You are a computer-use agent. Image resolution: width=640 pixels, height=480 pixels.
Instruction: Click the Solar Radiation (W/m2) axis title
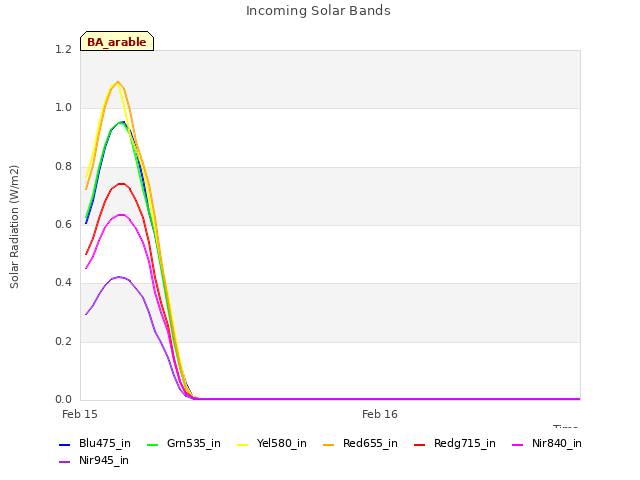(x=14, y=227)
